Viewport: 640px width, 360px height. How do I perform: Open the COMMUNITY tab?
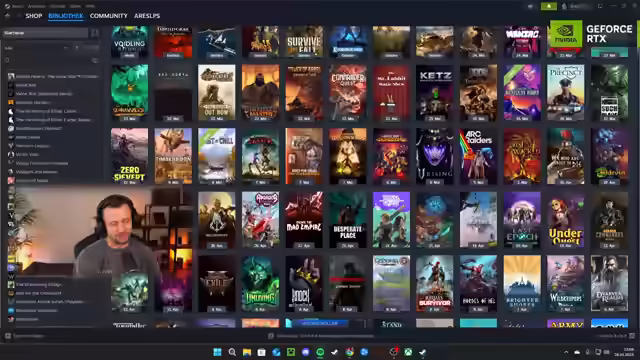point(109,16)
